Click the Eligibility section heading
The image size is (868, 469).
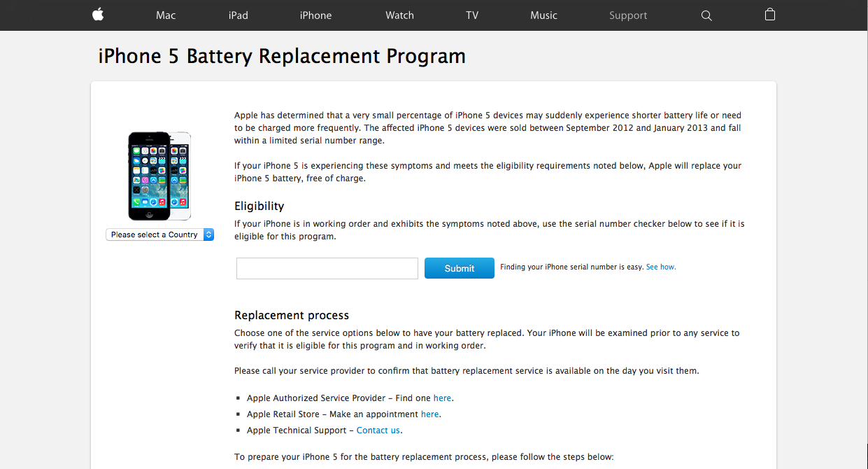tap(259, 206)
